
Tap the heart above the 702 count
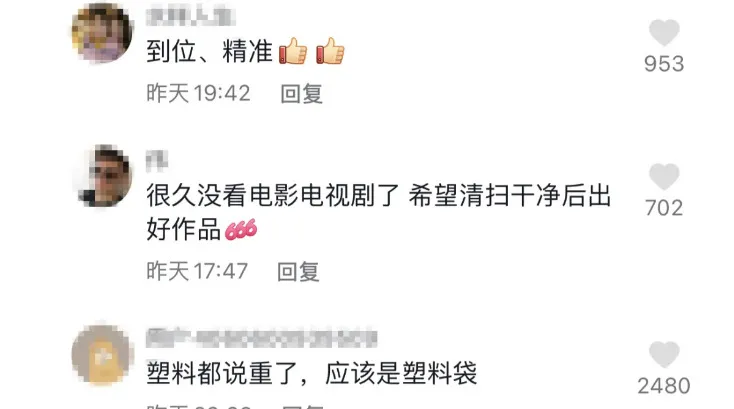[664, 176]
